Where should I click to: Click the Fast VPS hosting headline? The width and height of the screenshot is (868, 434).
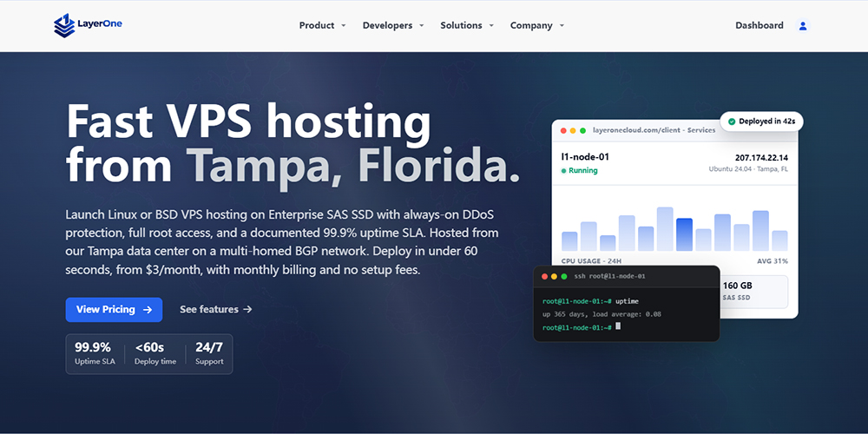tap(248, 123)
